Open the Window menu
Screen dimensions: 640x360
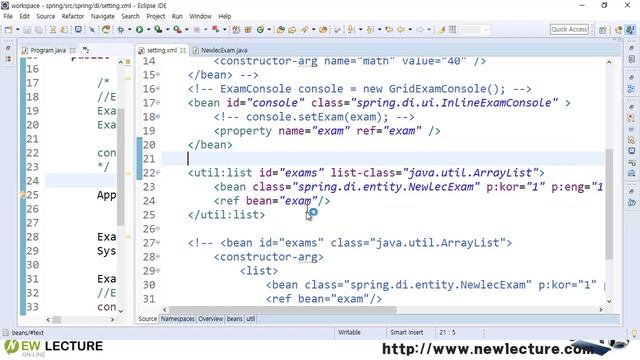(200, 16)
